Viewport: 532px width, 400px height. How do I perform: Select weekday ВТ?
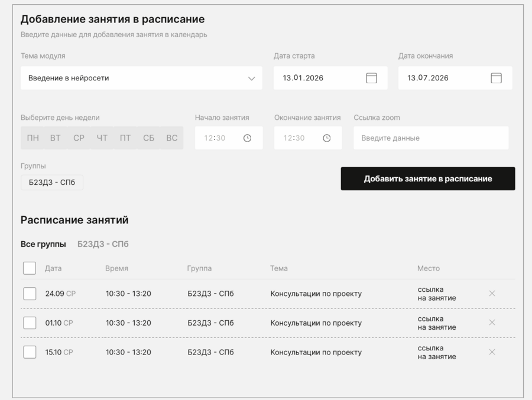click(56, 138)
